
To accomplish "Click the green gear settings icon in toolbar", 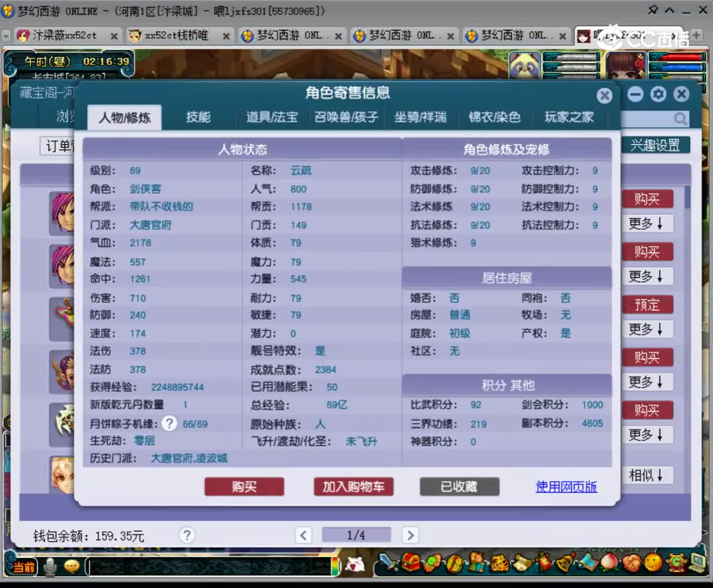I will click(x=676, y=562).
